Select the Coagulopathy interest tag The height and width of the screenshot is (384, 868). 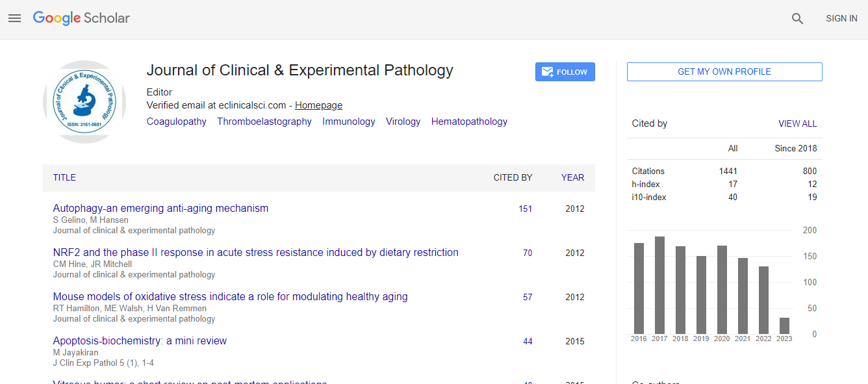tap(176, 122)
